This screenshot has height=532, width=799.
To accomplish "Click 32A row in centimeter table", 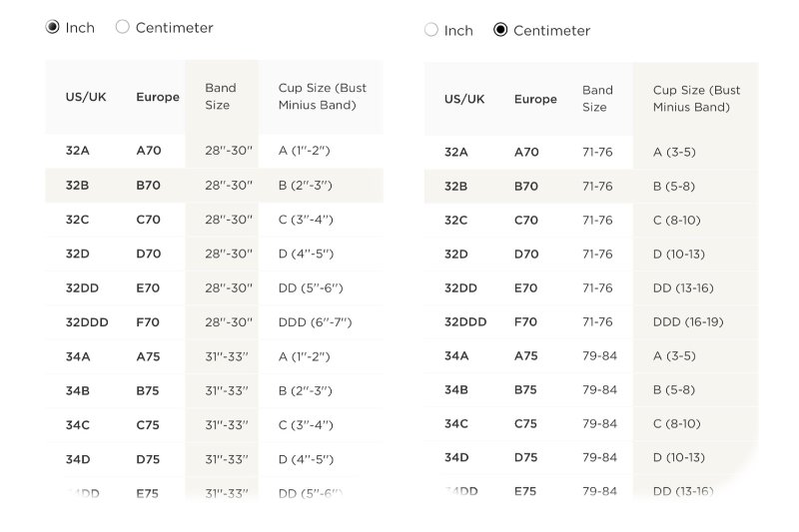I will pyautogui.click(x=591, y=153).
